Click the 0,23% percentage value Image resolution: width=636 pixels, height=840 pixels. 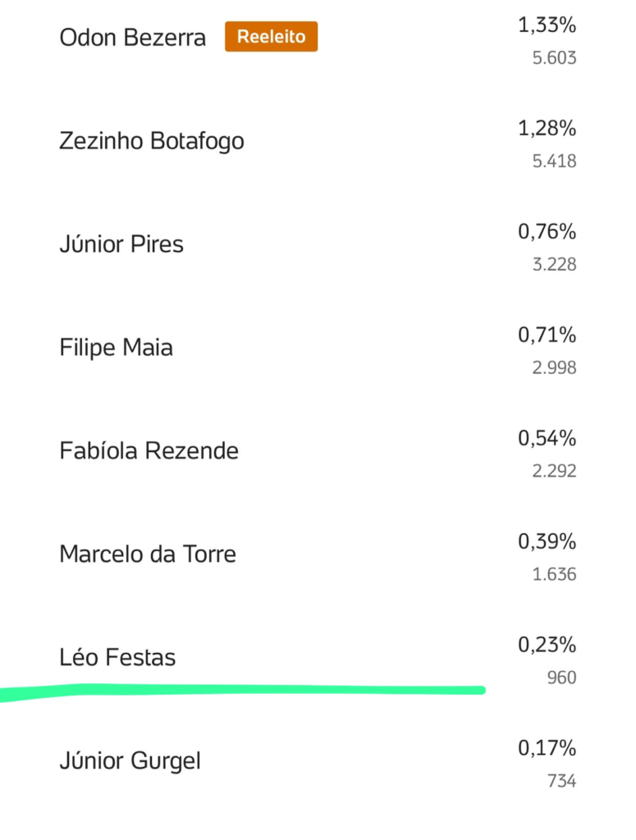(x=547, y=646)
